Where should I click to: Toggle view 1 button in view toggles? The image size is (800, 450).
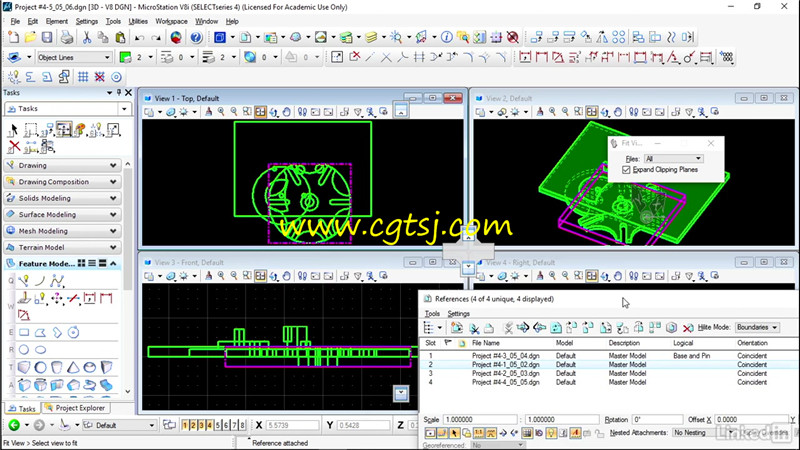185,425
